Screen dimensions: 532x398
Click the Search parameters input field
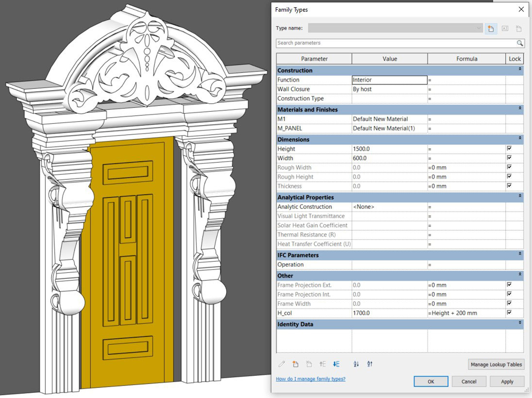coord(394,43)
